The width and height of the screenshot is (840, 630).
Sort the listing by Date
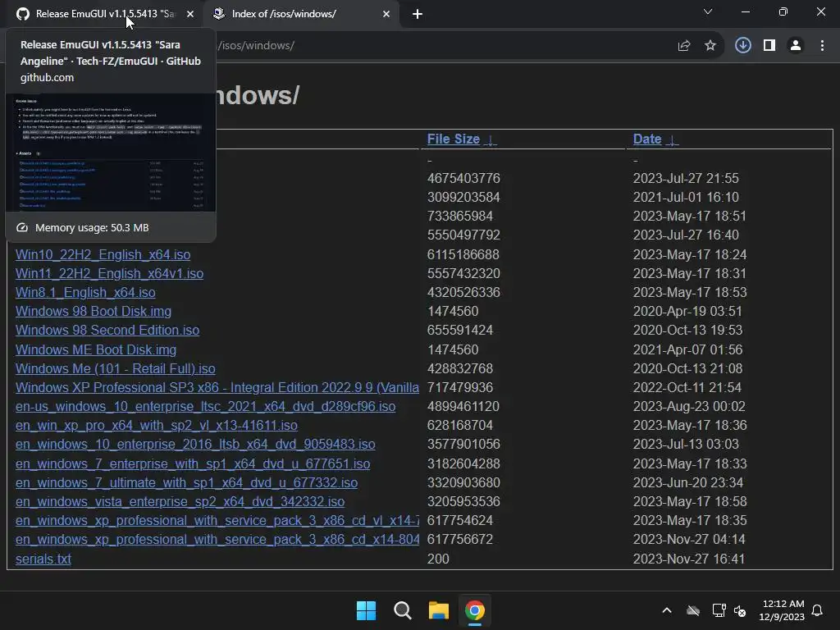click(647, 139)
